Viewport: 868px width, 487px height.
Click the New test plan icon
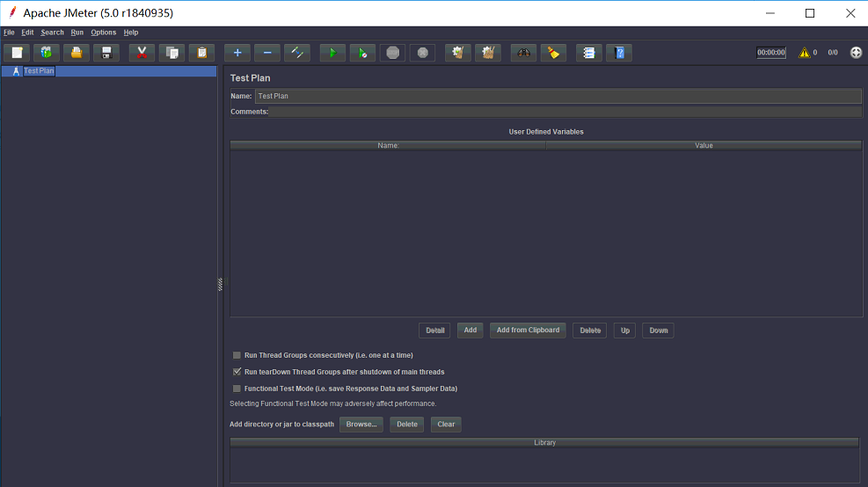point(17,53)
